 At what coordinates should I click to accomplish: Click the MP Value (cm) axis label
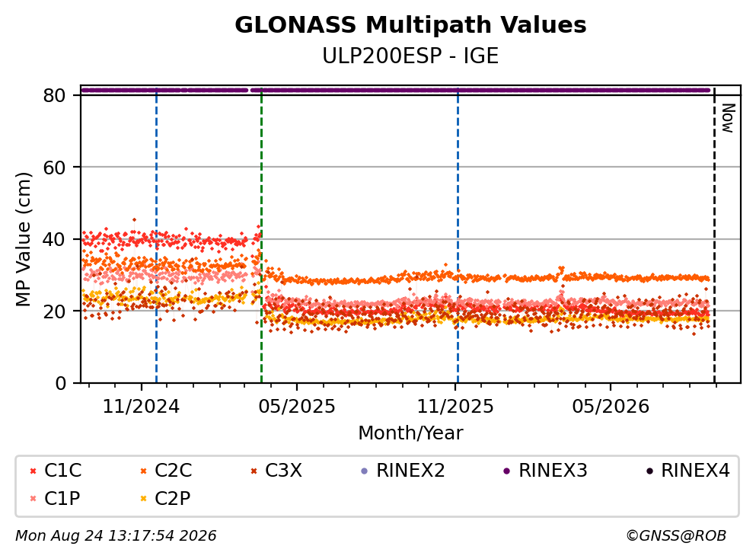tap(23, 239)
